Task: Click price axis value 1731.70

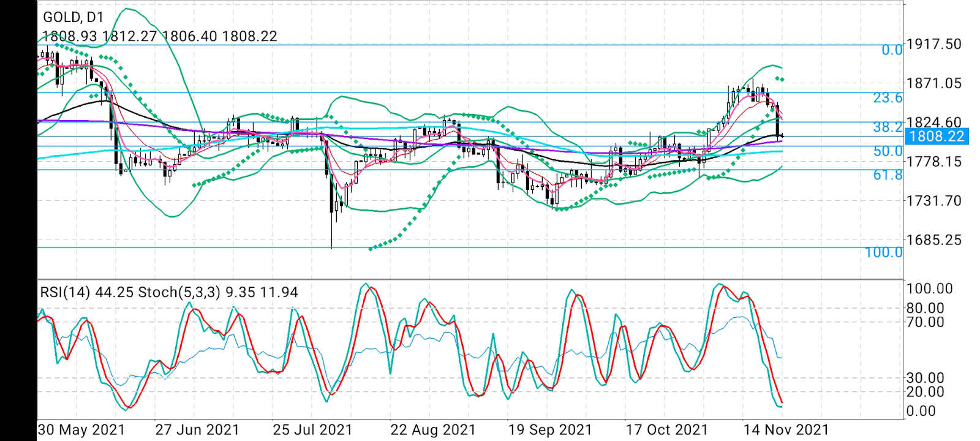Action: [934, 201]
